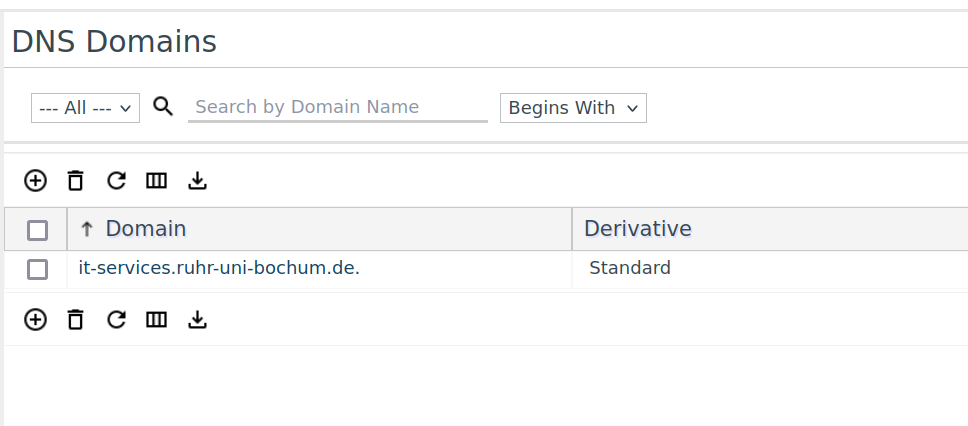
Task: Open the '--- All ---' filter dropdown
Action: pos(85,108)
